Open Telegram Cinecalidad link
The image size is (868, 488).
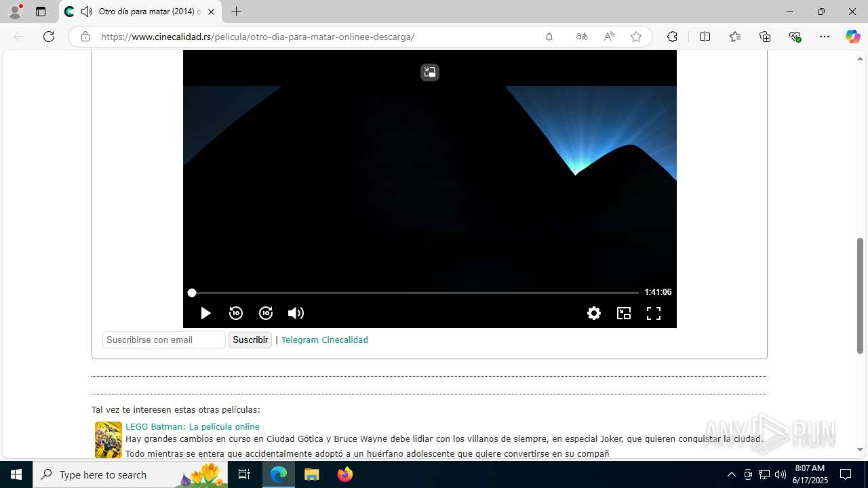pos(325,340)
